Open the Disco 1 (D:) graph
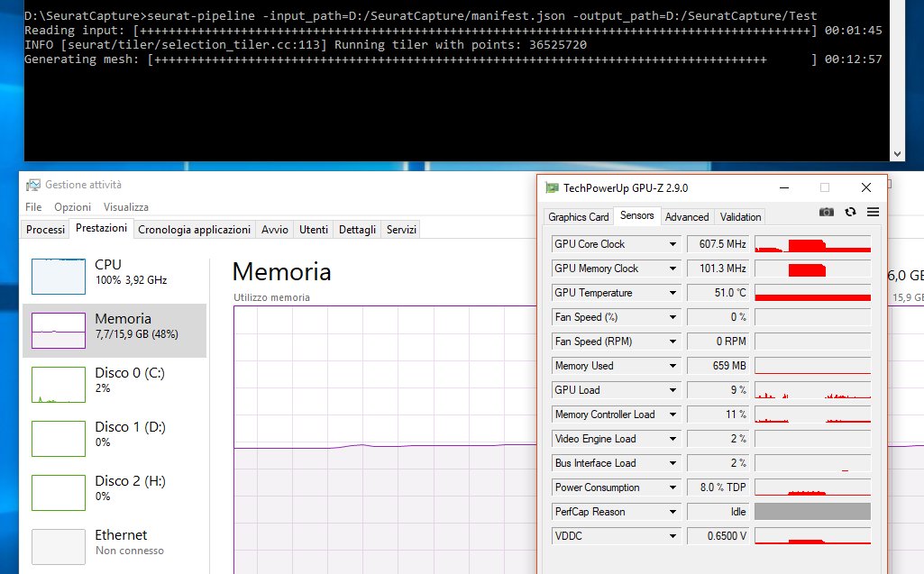Image resolution: width=924 pixels, height=574 pixels. pos(59,439)
